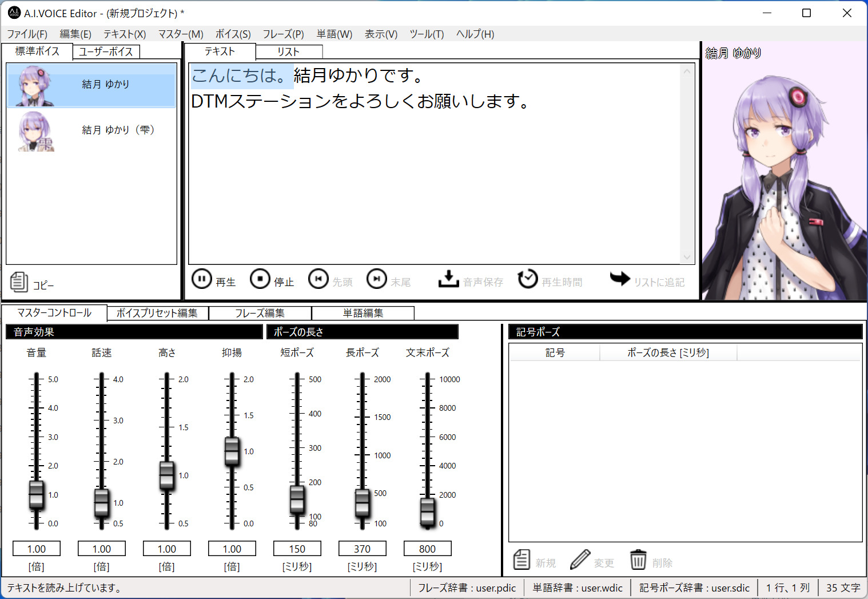
Task: Open the テキスト(X) menu
Action: 125,34
